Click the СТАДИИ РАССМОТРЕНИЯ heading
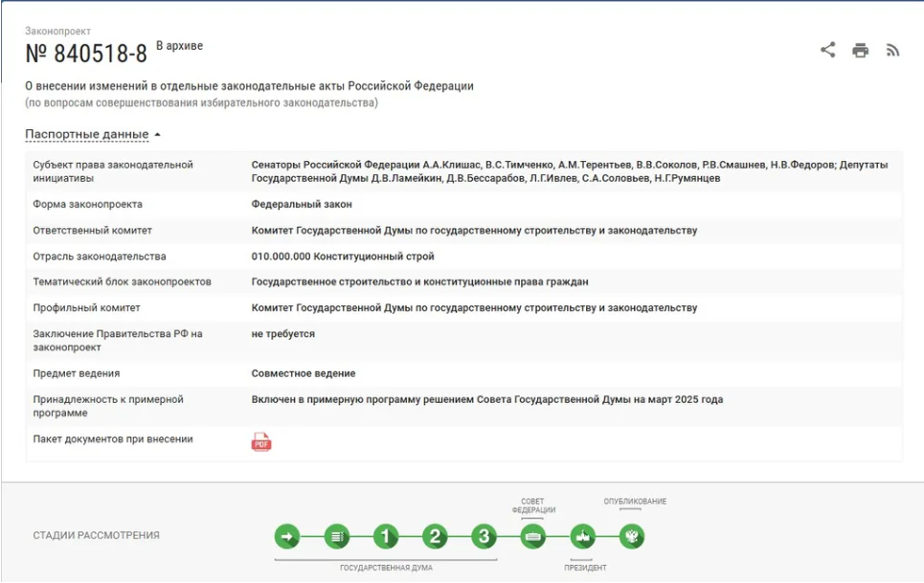 pyautogui.click(x=96, y=535)
